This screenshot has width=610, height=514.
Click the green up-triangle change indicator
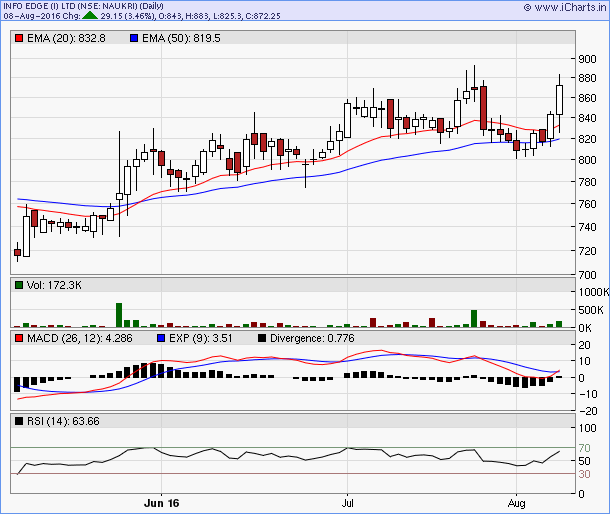(90, 16)
